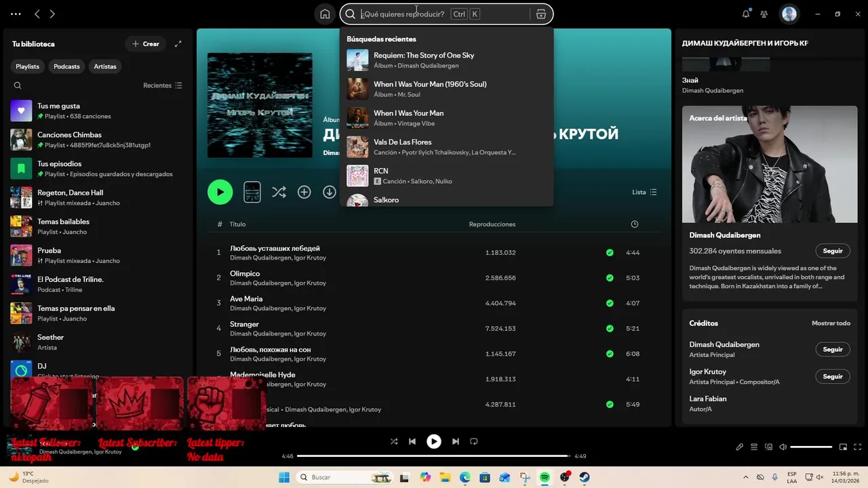This screenshot has width=868, height=488.
Task: Filter library by Podcasts
Action: click(x=66, y=66)
